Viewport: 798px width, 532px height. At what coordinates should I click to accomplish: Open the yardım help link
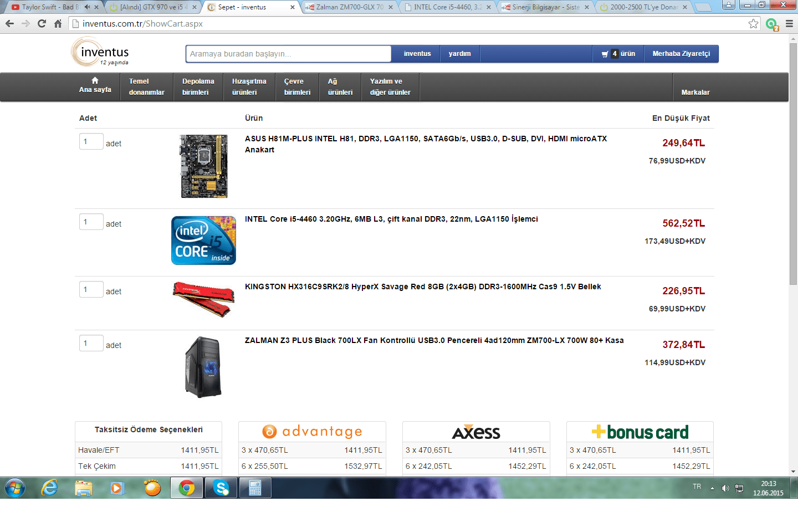point(460,54)
